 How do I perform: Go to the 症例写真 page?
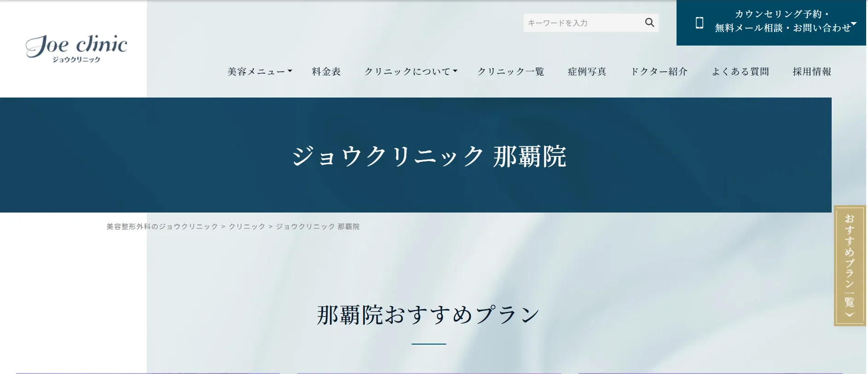tap(587, 71)
